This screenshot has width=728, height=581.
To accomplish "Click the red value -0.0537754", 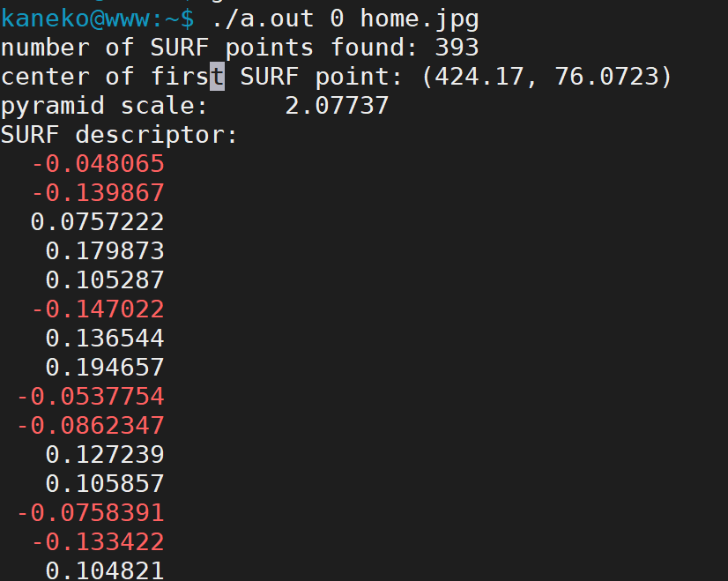I will [x=90, y=397].
